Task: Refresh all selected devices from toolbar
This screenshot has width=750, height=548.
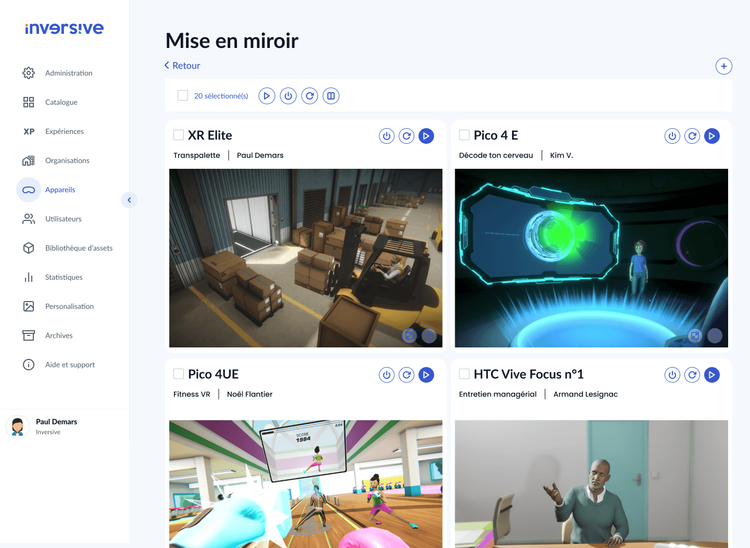Action: point(309,96)
